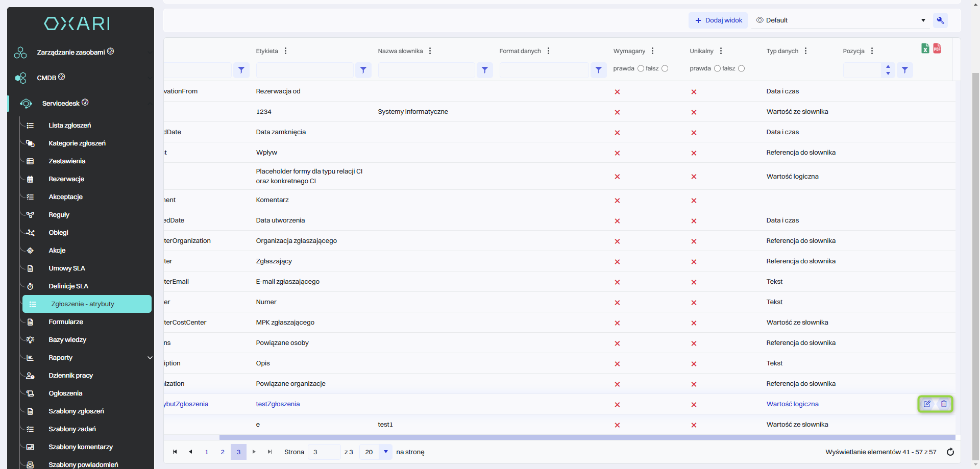Viewport: 980px width, 469px height.
Task: Edit the testZgloszenia attribute row
Action: click(x=927, y=404)
